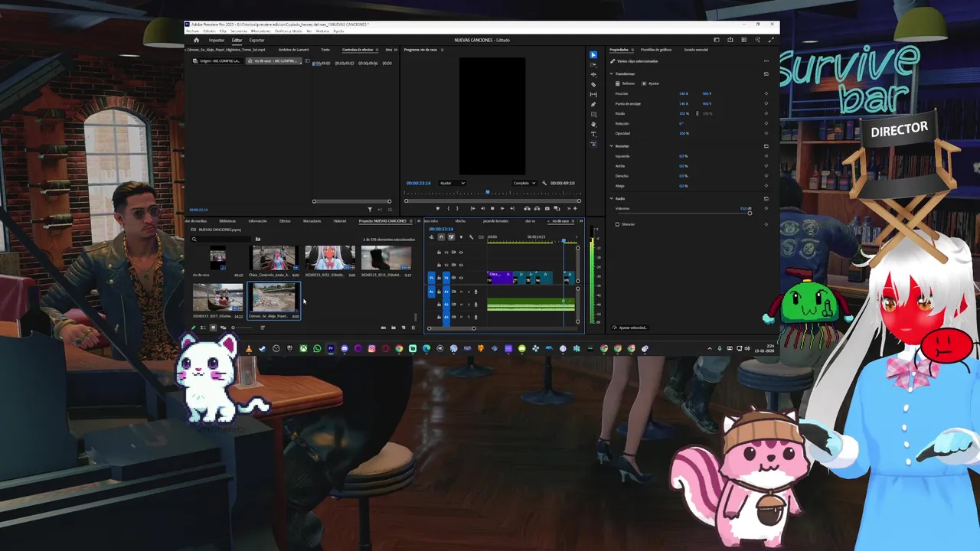Switch to Exportar workspace tab
Screen dimensions: 980x551
click(x=256, y=40)
